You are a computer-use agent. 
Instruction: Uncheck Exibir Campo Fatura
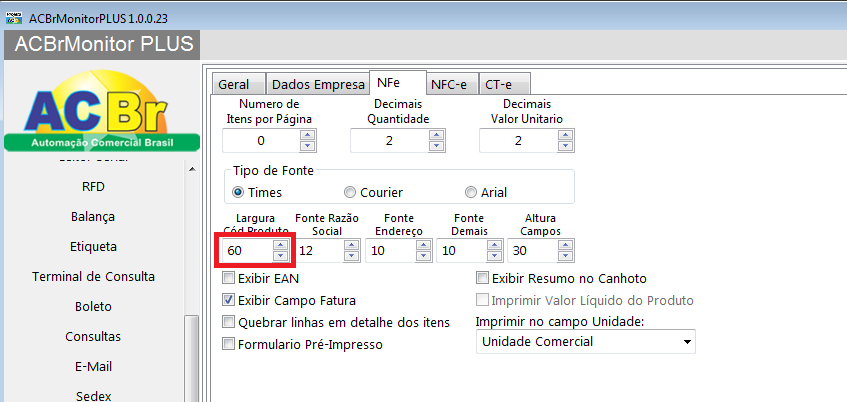point(228,300)
